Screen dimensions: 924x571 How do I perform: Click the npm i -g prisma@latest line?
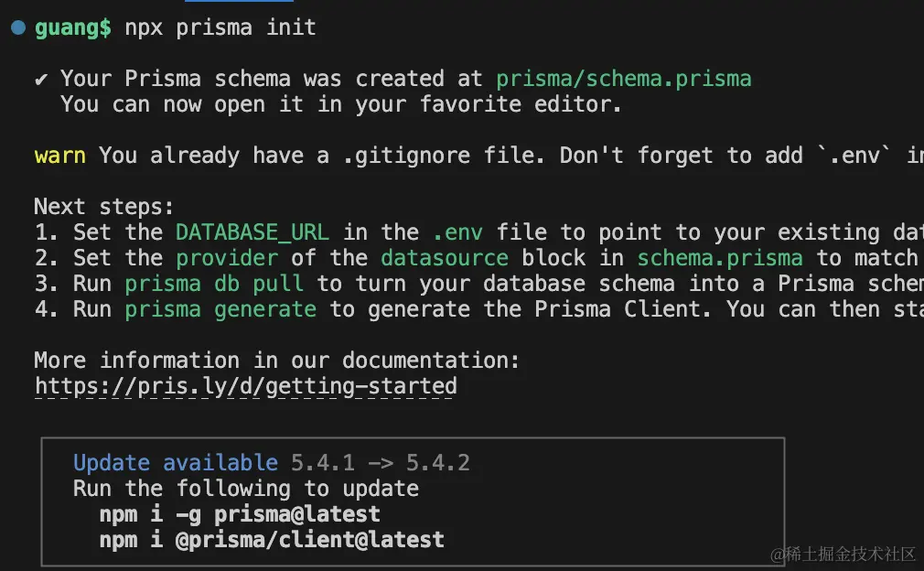[x=239, y=514]
